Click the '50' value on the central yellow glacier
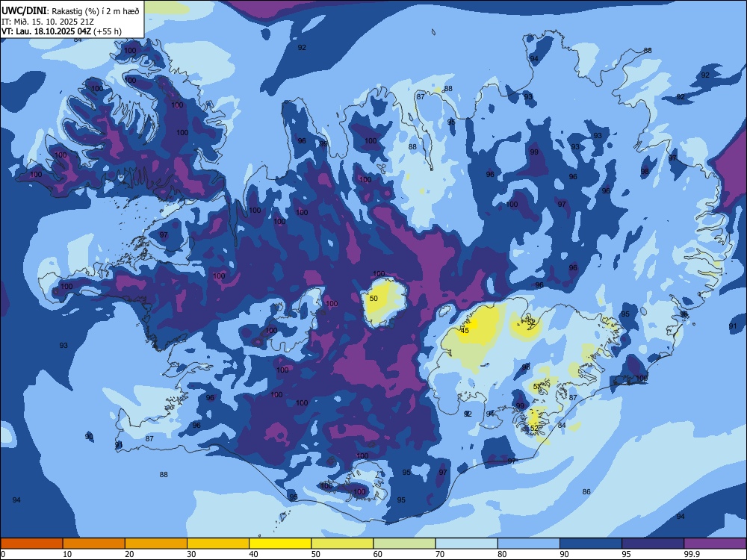Viewport: 747px width, 560px height. [x=373, y=298]
